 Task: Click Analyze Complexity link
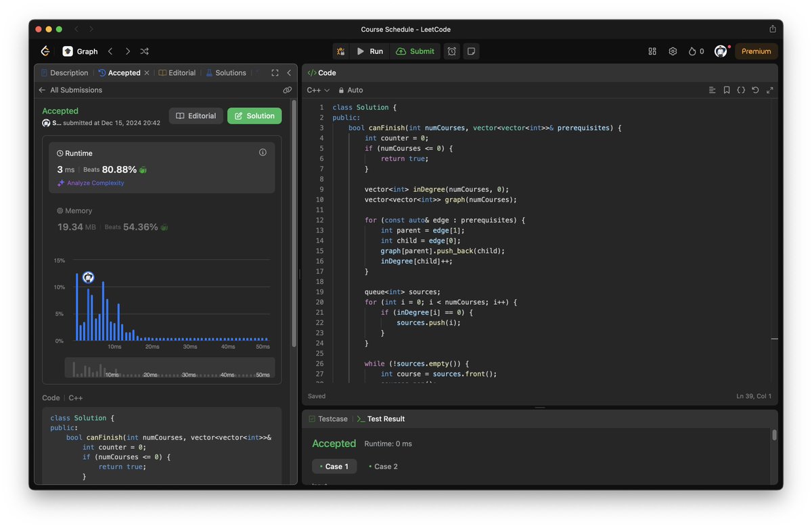coord(91,183)
